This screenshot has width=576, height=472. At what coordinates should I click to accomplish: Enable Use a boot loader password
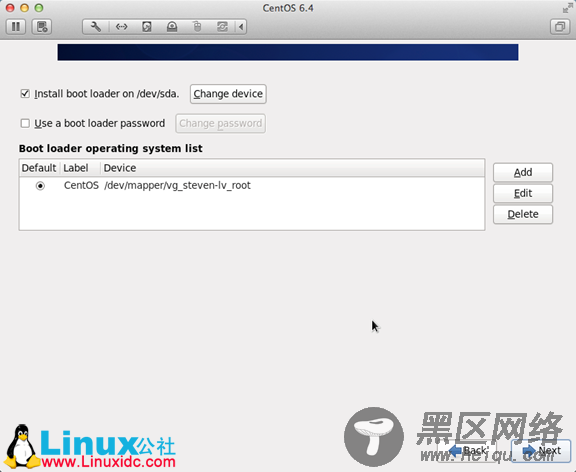tap(25, 123)
